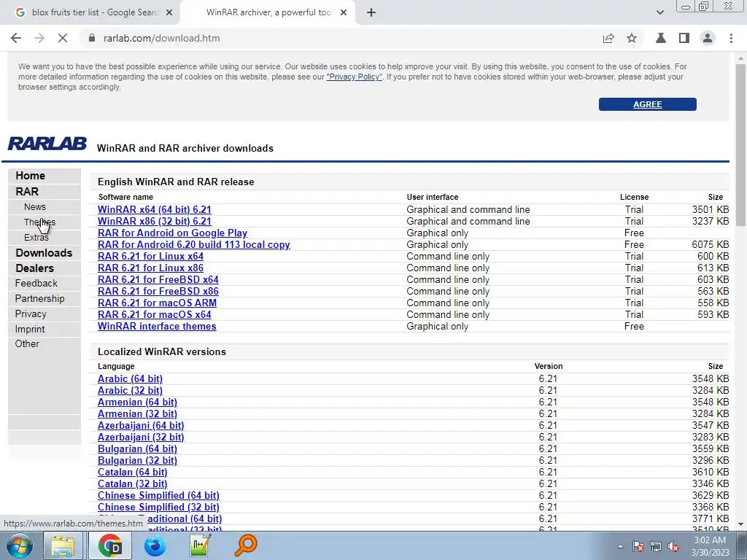Click the RARLAB logo
Viewport: 747px width, 560px height.
(x=47, y=144)
